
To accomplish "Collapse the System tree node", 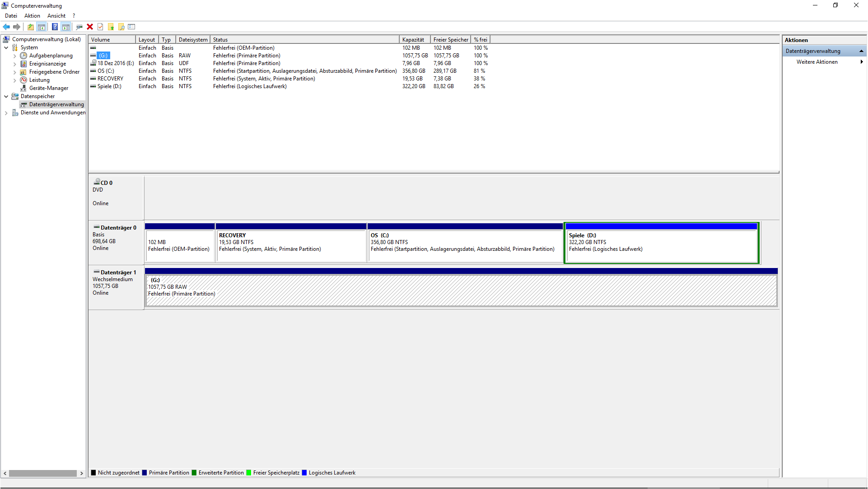I will (x=6, y=47).
